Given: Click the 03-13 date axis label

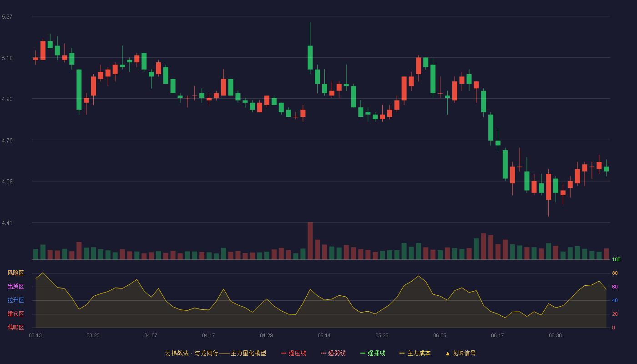Looking at the screenshot, I should tap(35, 335).
